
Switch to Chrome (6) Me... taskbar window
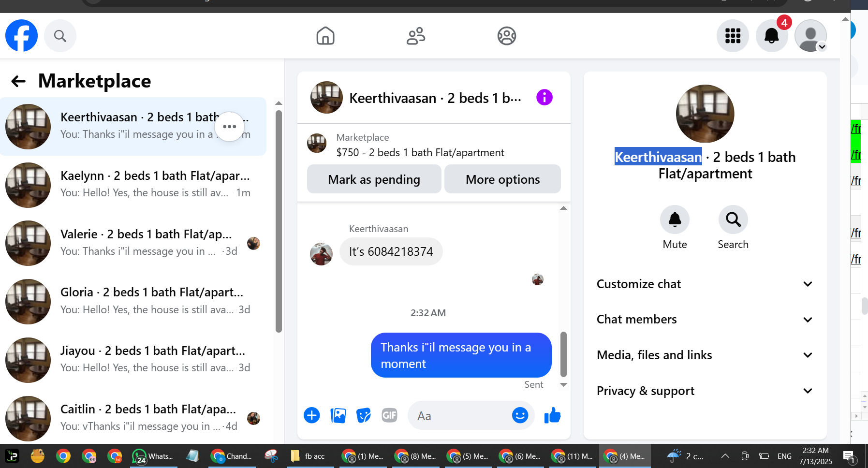pos(520,456)
